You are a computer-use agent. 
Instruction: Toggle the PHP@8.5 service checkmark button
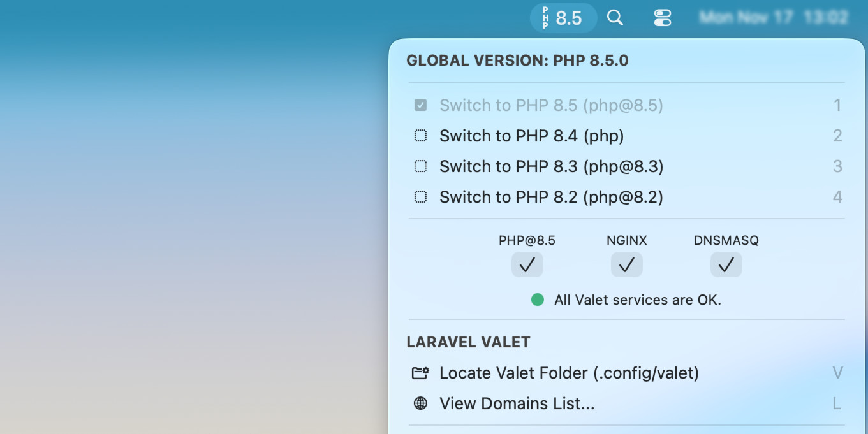click(527, 264)
